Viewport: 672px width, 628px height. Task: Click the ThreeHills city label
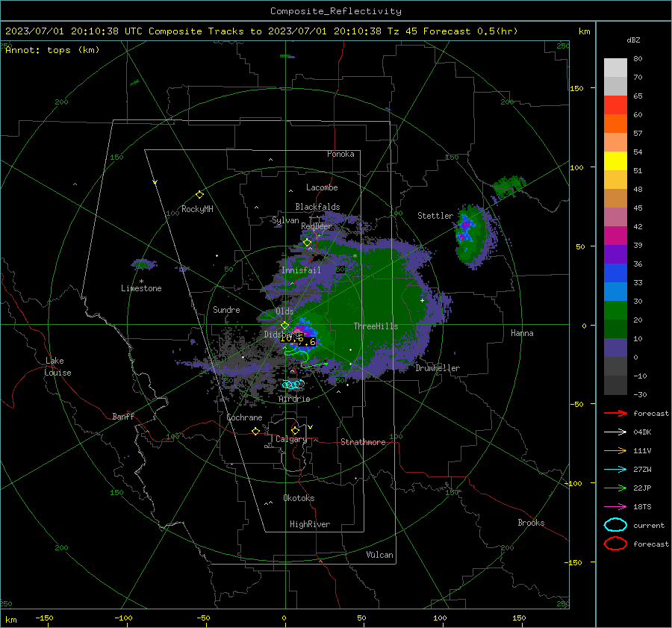pos(376,326)
